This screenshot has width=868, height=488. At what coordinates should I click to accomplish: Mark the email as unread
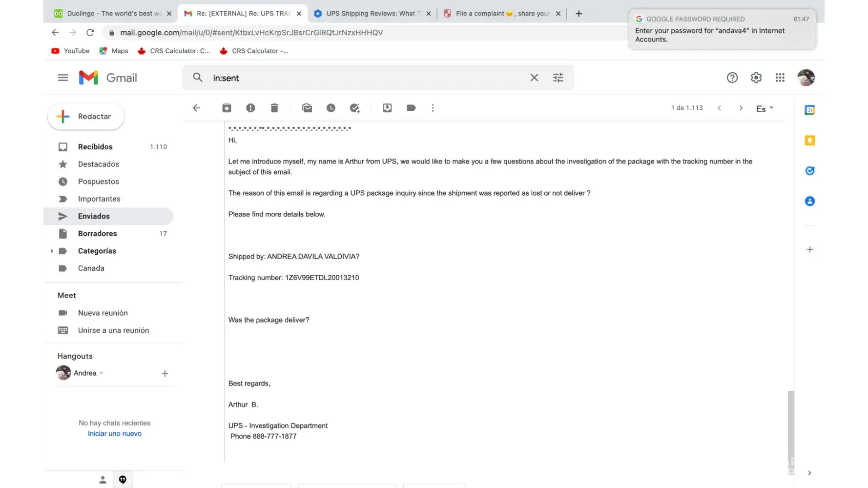click(307, 108)
